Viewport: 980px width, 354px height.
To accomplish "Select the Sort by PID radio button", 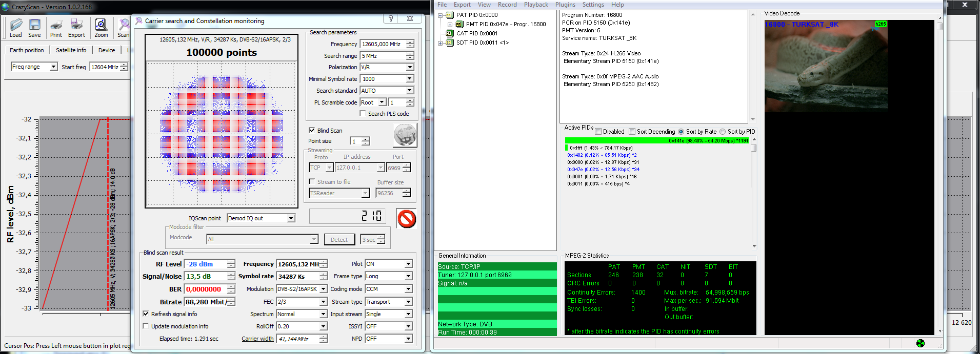I will [723, 132].
